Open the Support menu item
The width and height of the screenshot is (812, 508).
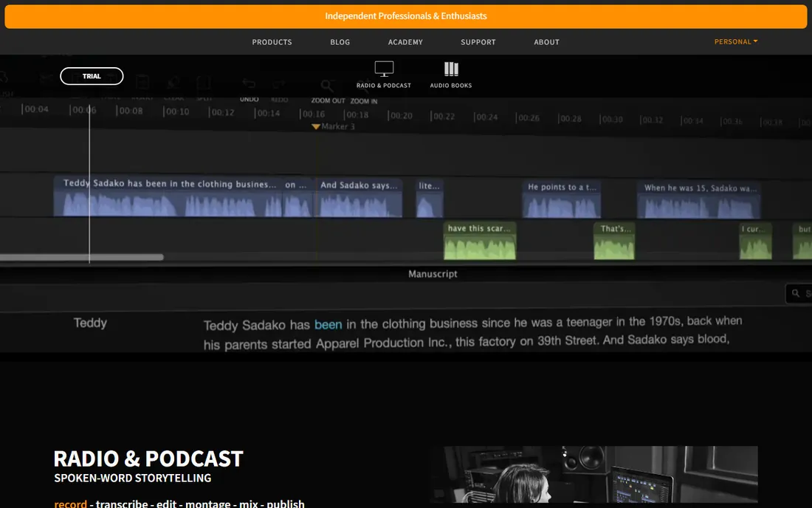pos(478,42)
